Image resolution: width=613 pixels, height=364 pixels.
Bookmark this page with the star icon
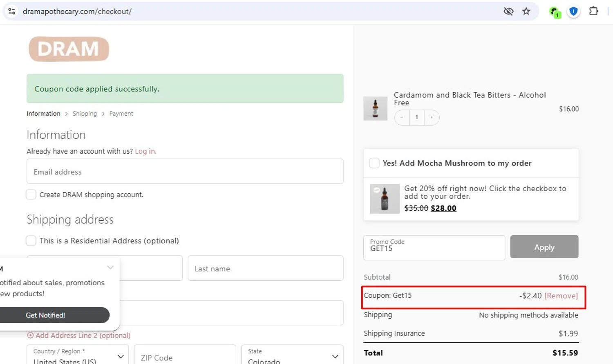526,11
